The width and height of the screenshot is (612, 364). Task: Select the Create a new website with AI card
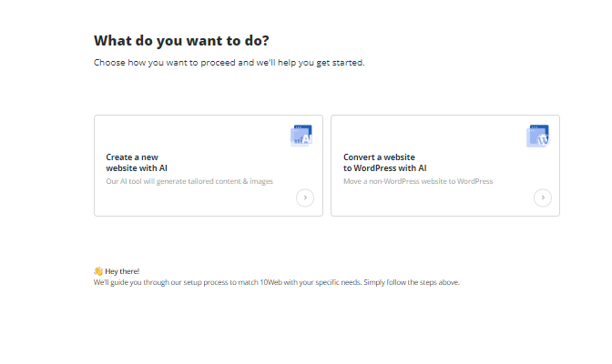(208, 166)
